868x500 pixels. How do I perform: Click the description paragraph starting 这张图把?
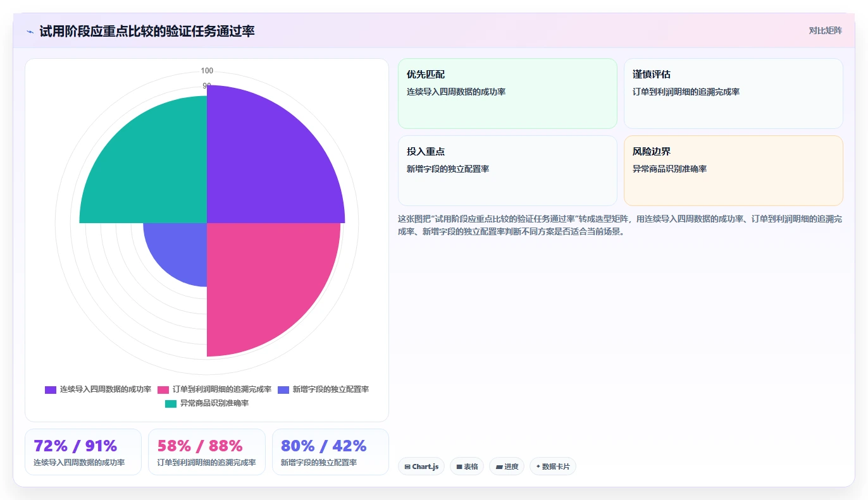pos(620,225)
